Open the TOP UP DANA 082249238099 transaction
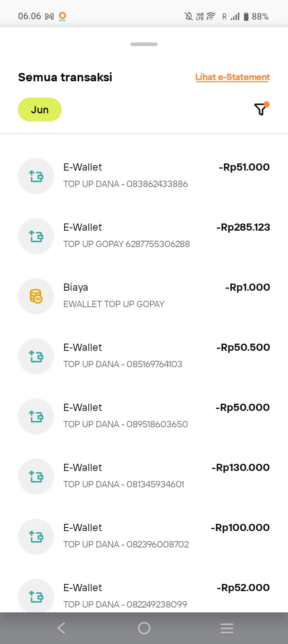This screenshot has height=644, width=288. (x=144, y=592)
